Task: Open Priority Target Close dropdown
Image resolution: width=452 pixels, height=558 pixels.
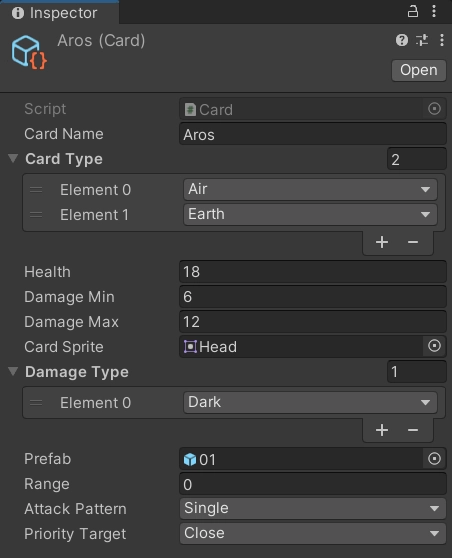Action: coord(313,533)
